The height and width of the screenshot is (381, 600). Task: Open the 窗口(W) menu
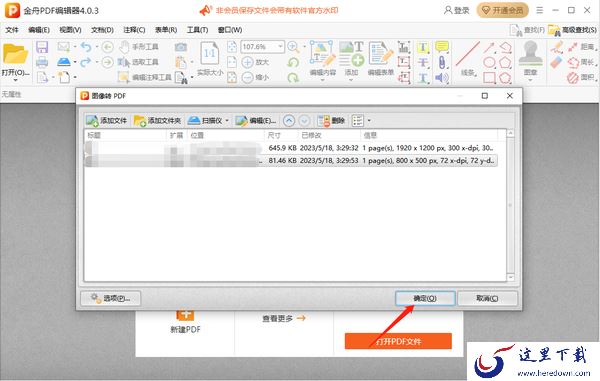(230, 29)
